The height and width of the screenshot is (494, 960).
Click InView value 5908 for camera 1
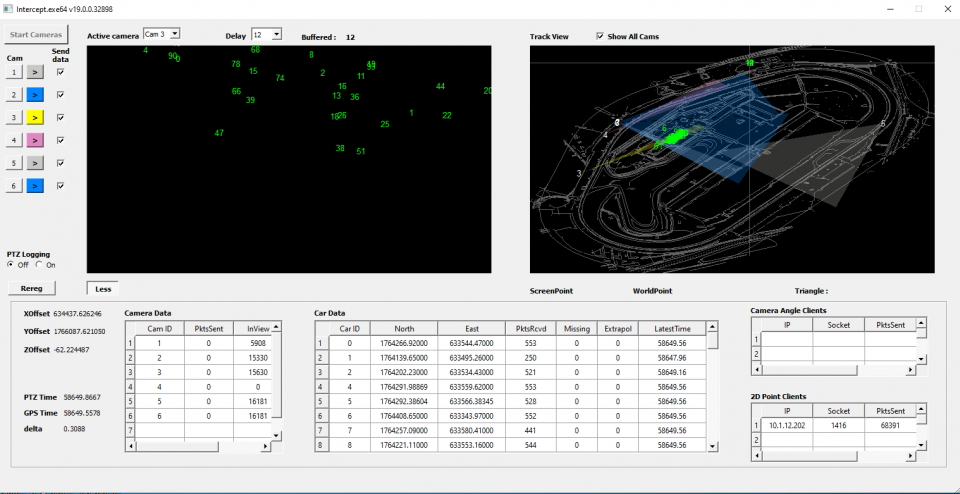pos(258,343)
